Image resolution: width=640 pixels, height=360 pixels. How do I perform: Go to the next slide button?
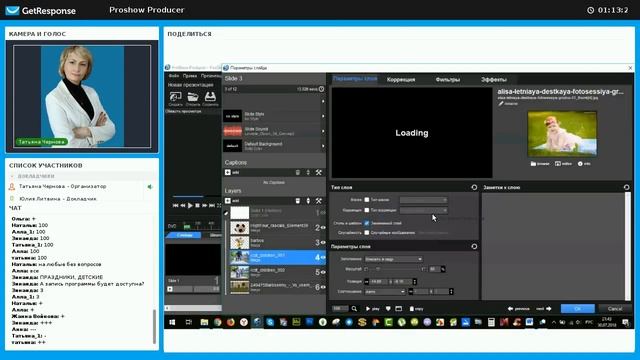543,309
